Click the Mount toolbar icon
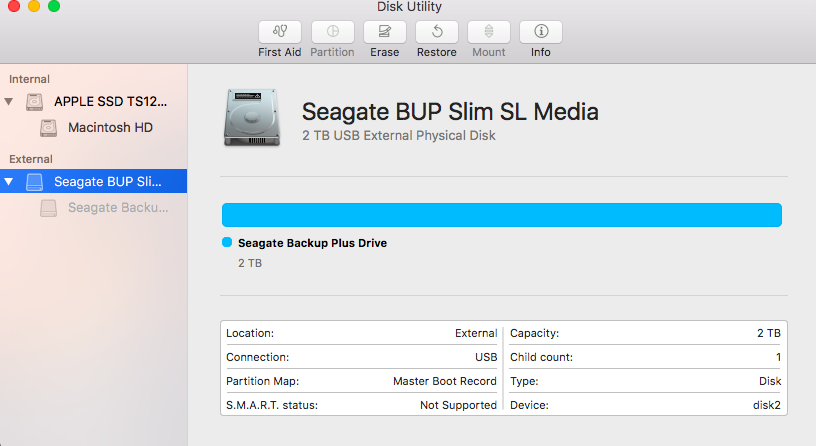This screenshot has height=446, width=816. coord(489,32)
